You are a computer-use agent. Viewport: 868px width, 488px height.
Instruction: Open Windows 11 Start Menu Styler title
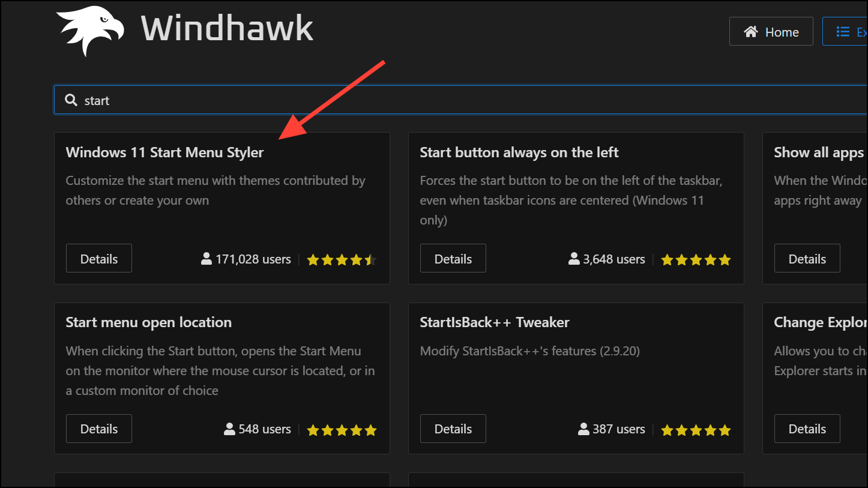tap(164, 152)
